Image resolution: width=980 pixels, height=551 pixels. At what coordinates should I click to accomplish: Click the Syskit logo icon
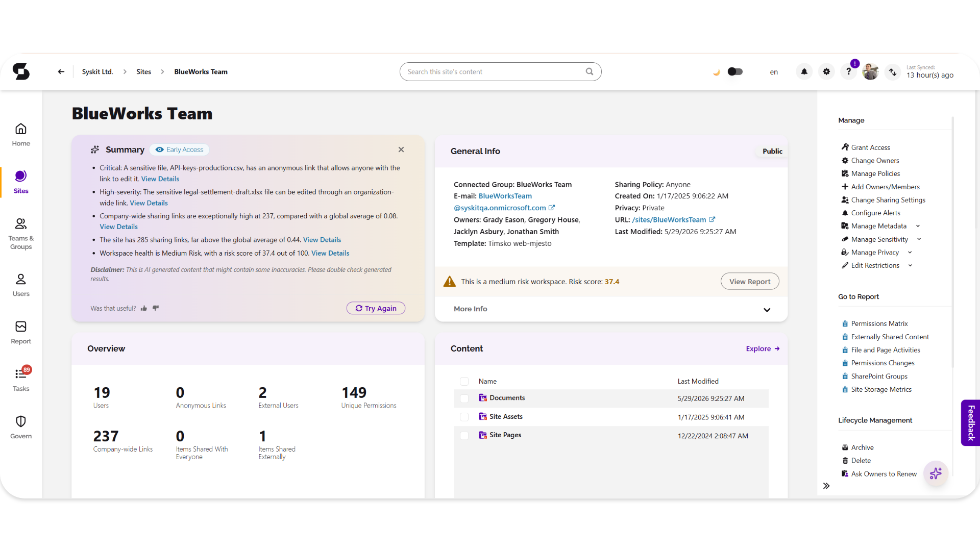tap(21, 71)
